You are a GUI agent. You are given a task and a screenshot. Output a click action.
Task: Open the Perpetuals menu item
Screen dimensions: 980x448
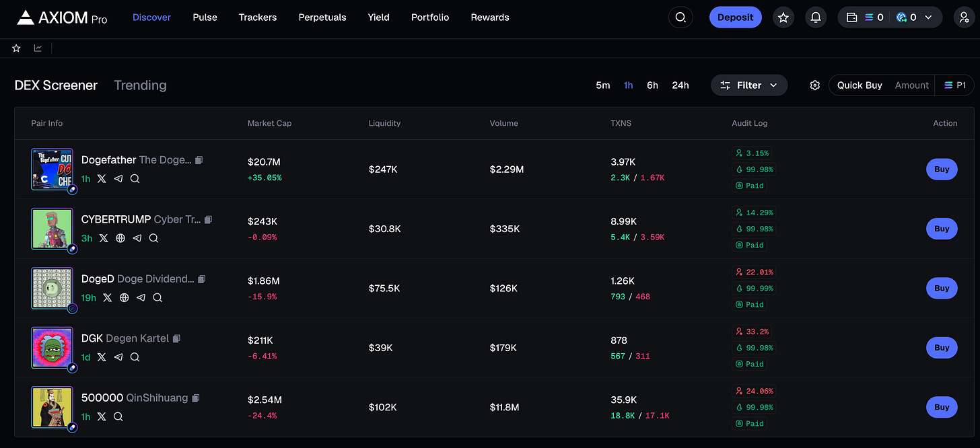[x=322, y=17]
